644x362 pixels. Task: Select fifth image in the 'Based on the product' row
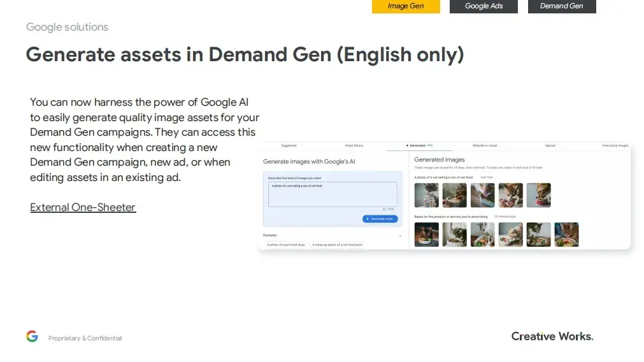(x=538, y=235)
